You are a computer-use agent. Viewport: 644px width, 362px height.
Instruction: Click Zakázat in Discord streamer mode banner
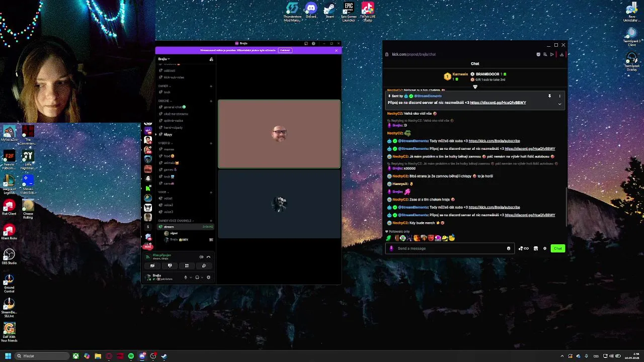[285, 50]
